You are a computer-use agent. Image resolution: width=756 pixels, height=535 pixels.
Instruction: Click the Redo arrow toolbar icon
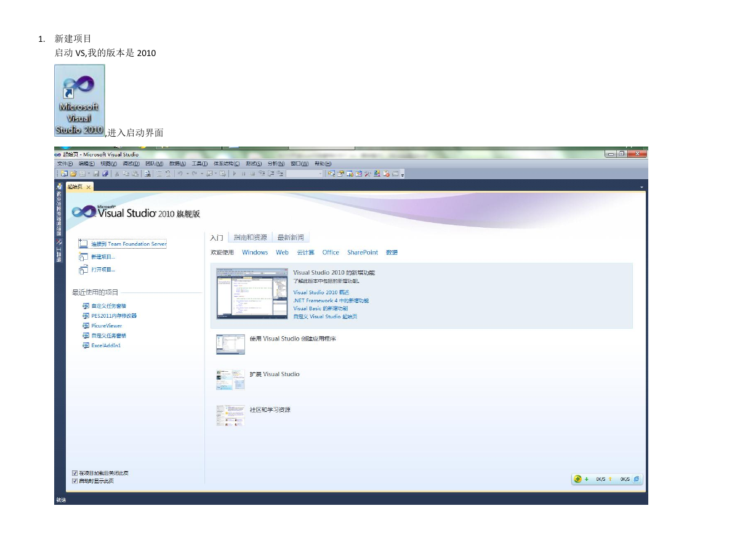[x=193, y=174]
